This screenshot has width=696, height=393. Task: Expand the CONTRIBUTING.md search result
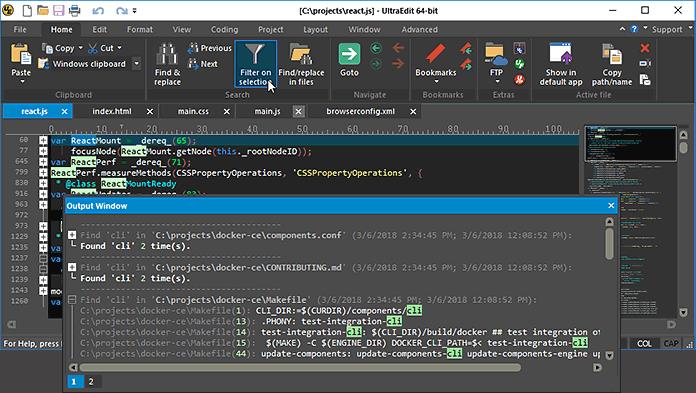tap(72, 267)
